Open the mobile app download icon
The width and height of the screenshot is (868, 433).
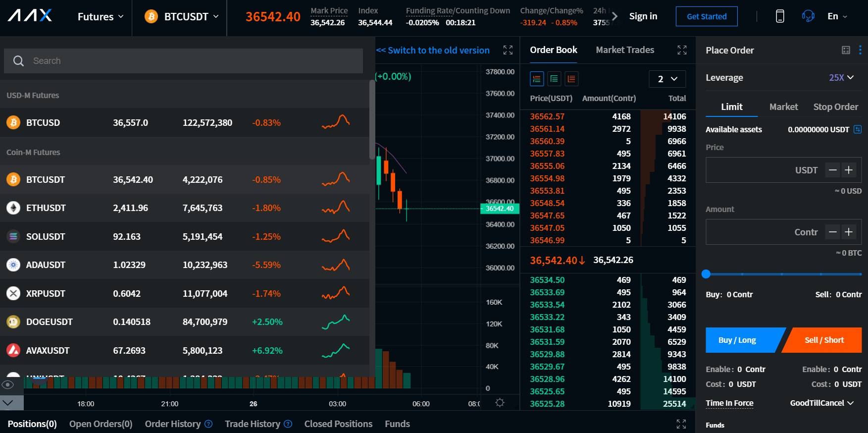point(780,16)
